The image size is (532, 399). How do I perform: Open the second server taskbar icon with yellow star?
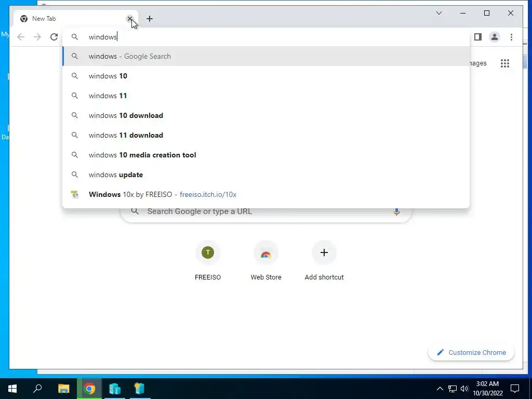point(140,389)
